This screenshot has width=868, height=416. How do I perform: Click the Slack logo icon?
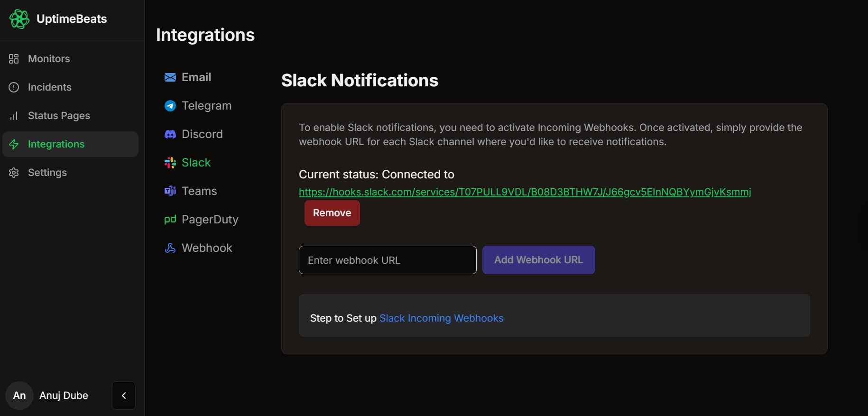point(170,163)
